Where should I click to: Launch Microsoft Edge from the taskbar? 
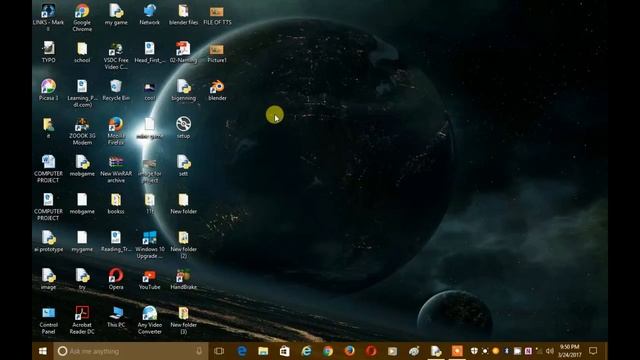(242, 351)
